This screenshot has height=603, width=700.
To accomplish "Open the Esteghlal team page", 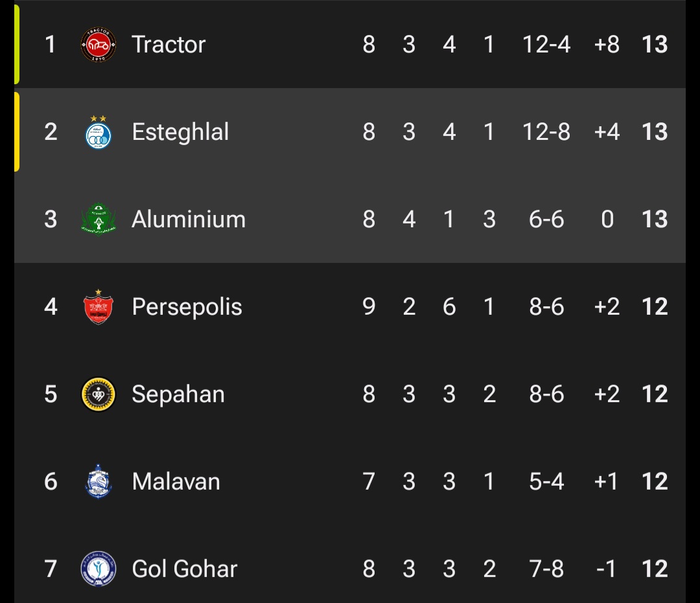I will [x=180, y=132].
